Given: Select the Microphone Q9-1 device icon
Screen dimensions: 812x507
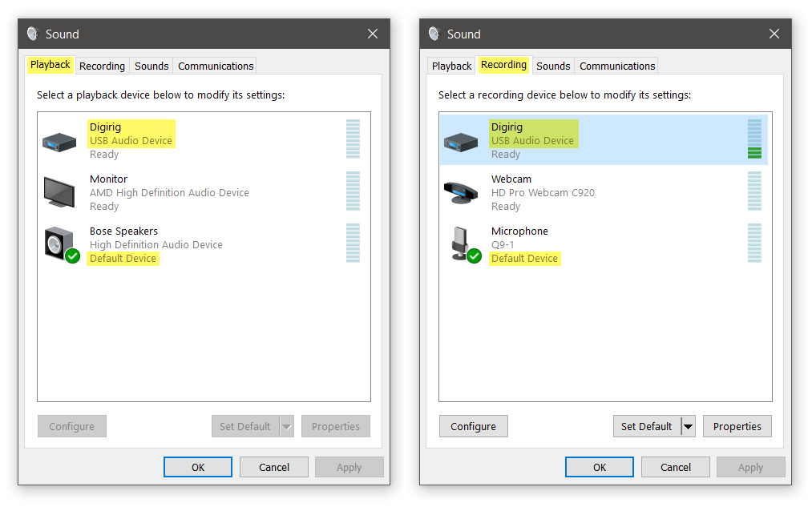Looking at the screenshot, I should (x=466, y=244).
